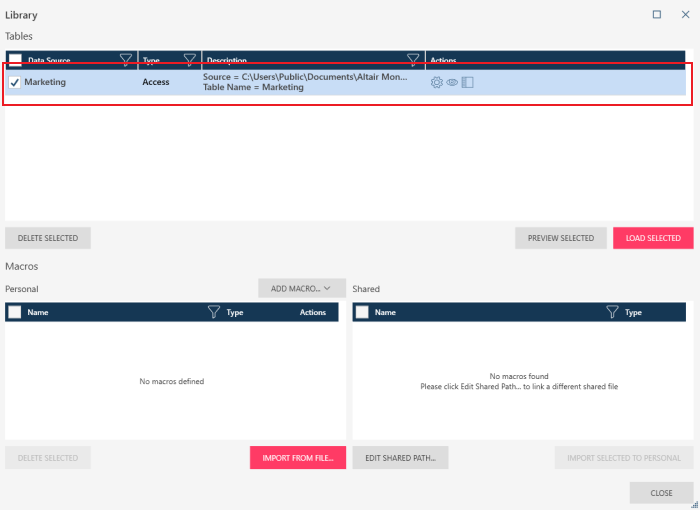Filter Shared macros by Name
Viewport: 700px width, 510px height.
pyautogui.click(x=612, y=312)
